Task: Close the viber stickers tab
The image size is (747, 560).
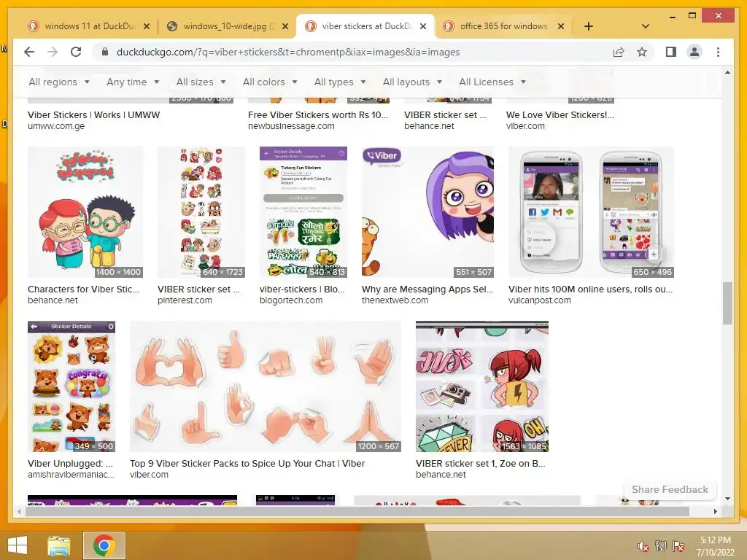Action: click(423, 26)
